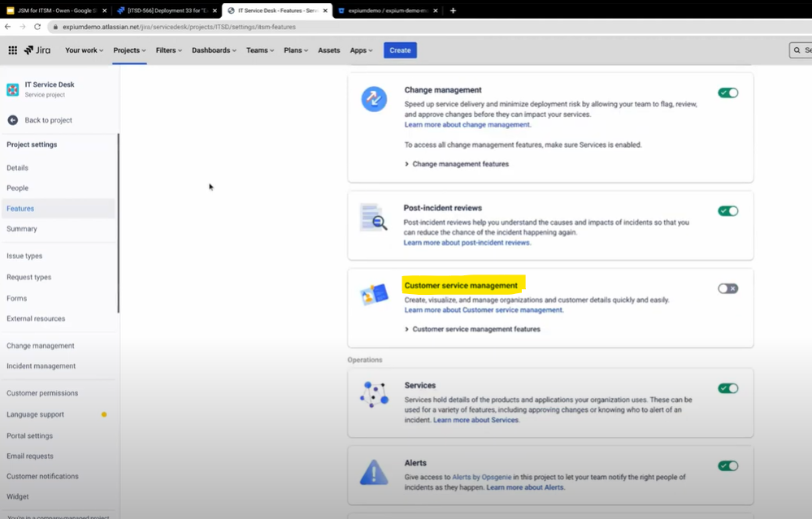Open the Filters dropdown
Screen dimensions: 812x519
point(169,50)
